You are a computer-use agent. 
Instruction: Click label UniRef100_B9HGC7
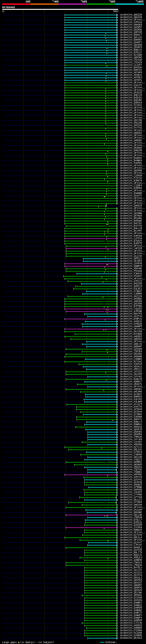click(x=131, y=35)
